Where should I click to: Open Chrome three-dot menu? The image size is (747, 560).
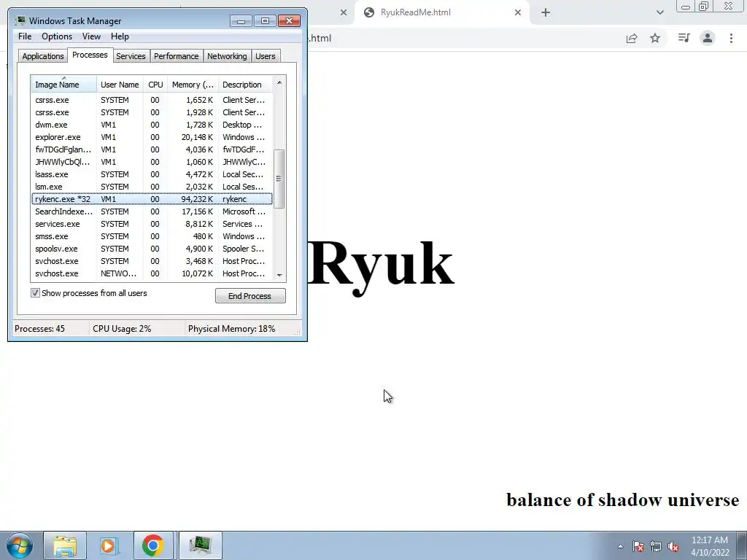[731, 38]
